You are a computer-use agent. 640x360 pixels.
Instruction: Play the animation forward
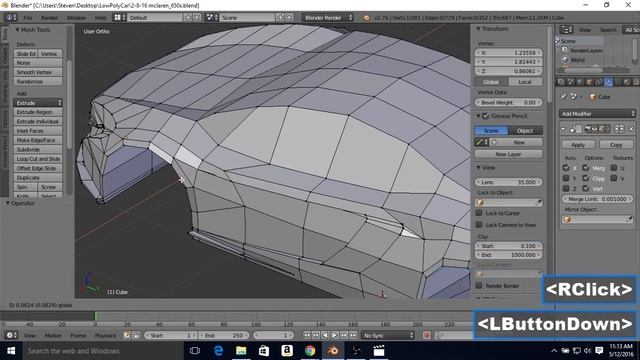point(334,335)
